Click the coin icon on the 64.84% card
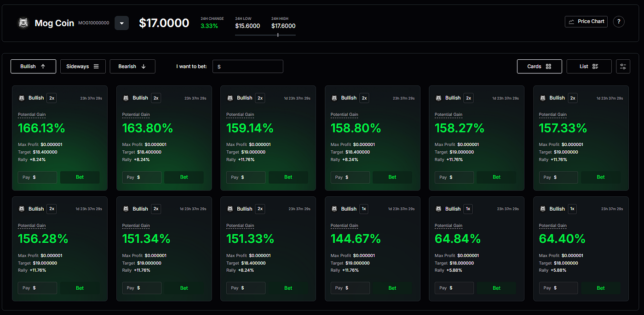This screenshot has width=644, height=315. (438, 209)
